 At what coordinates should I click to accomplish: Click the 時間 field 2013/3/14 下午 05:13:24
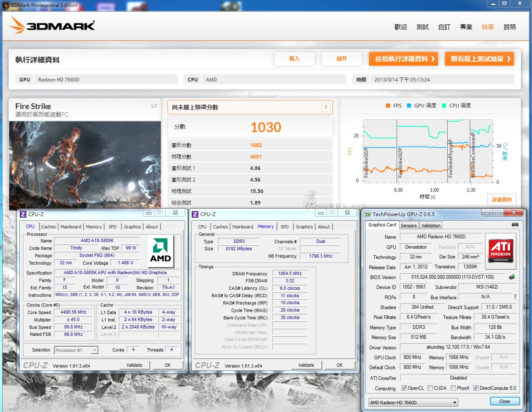442,79
